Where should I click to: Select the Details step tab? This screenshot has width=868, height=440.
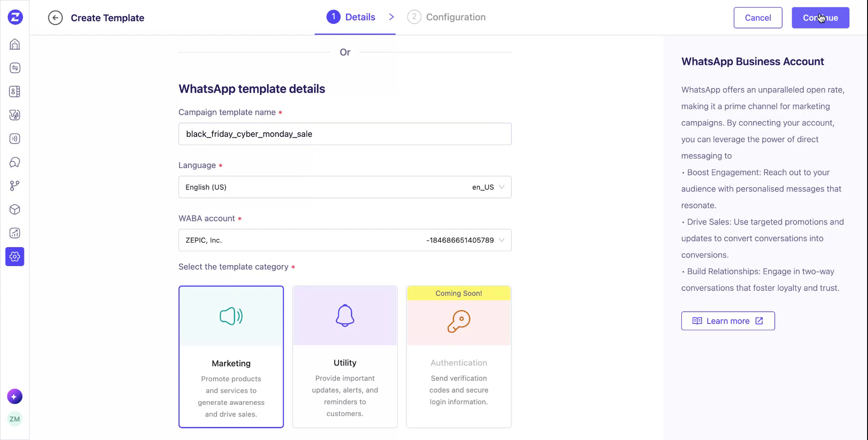[x=355, y=17]
